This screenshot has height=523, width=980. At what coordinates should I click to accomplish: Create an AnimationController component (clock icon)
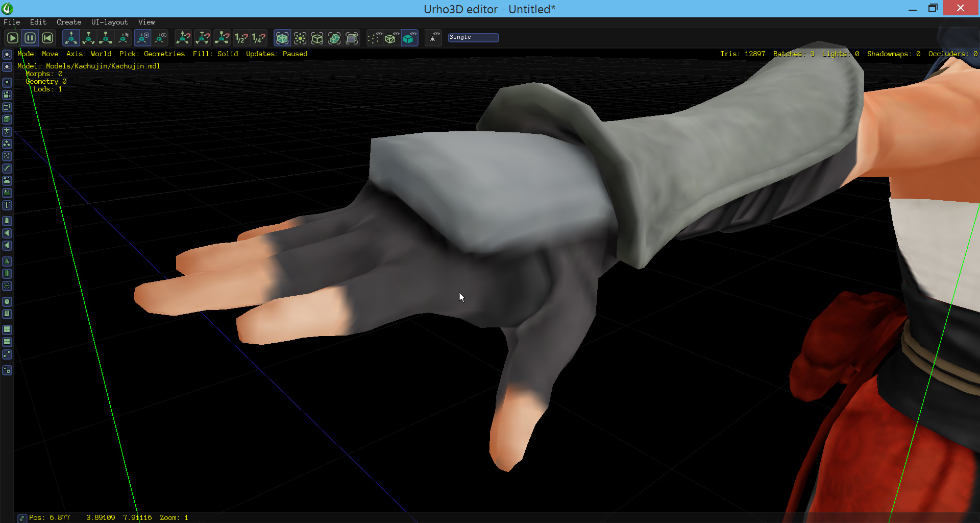7,301
